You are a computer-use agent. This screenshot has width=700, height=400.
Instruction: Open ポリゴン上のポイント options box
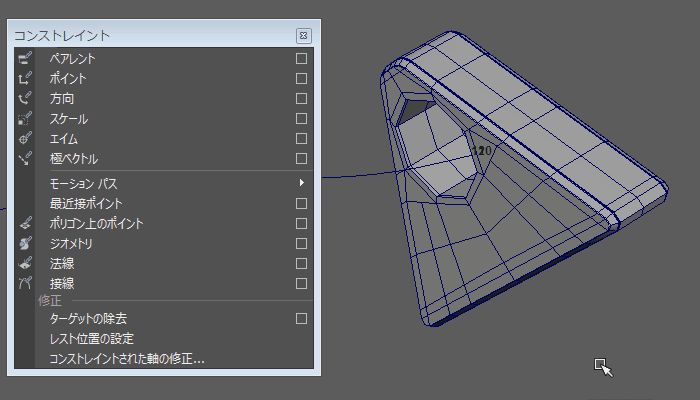(301, 223)
